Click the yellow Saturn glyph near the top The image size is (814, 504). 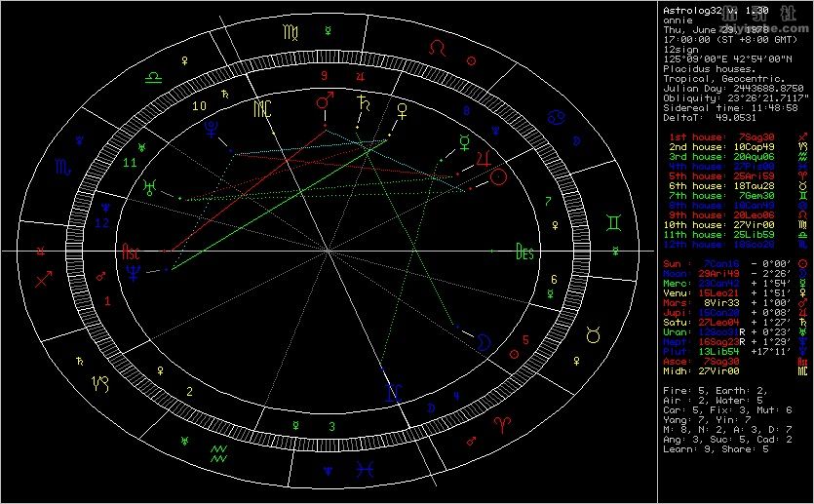(364, 101)
